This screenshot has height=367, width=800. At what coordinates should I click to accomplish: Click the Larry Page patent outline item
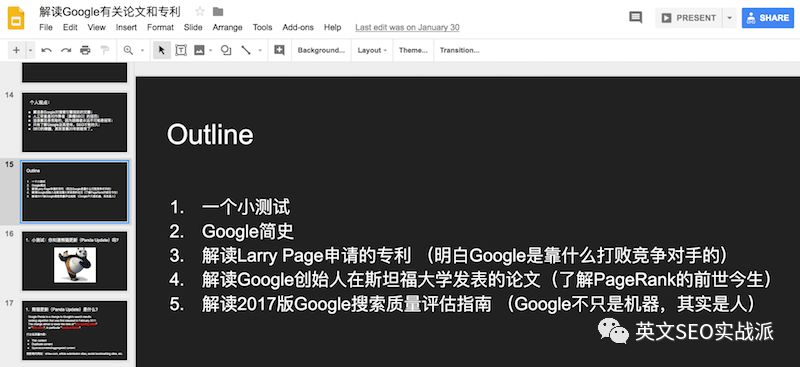click(464, 256)
